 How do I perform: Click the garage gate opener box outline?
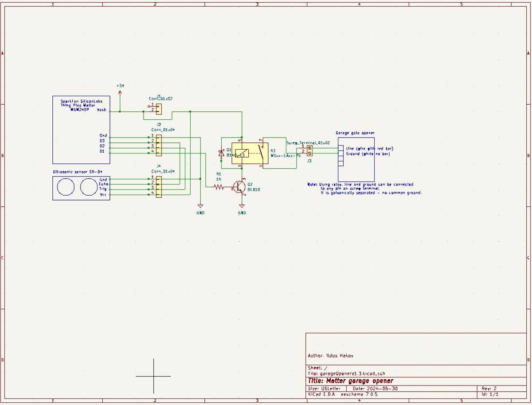[x=356, y=159]
